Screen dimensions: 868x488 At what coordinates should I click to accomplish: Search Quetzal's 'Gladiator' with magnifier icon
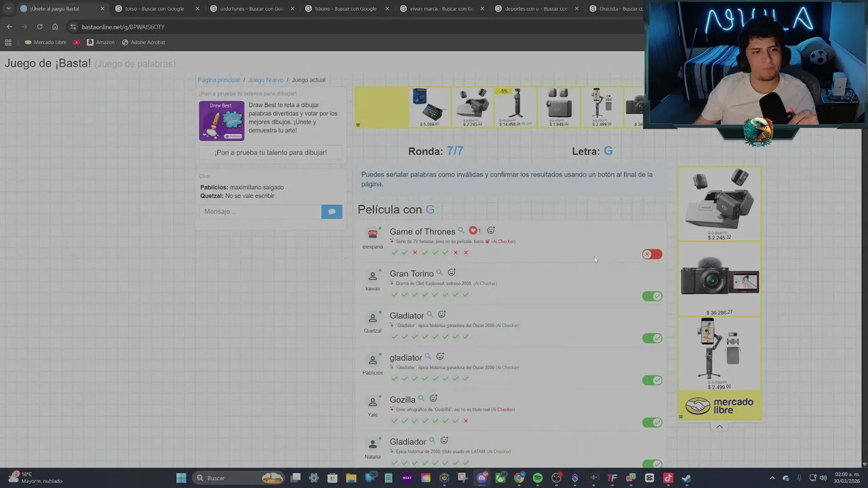click(x=430, y=314)
